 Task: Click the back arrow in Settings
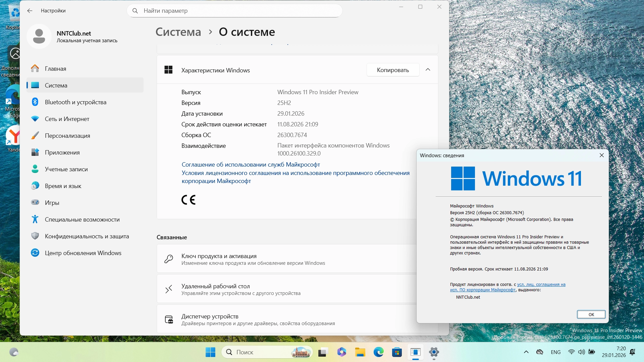[30, 11]
